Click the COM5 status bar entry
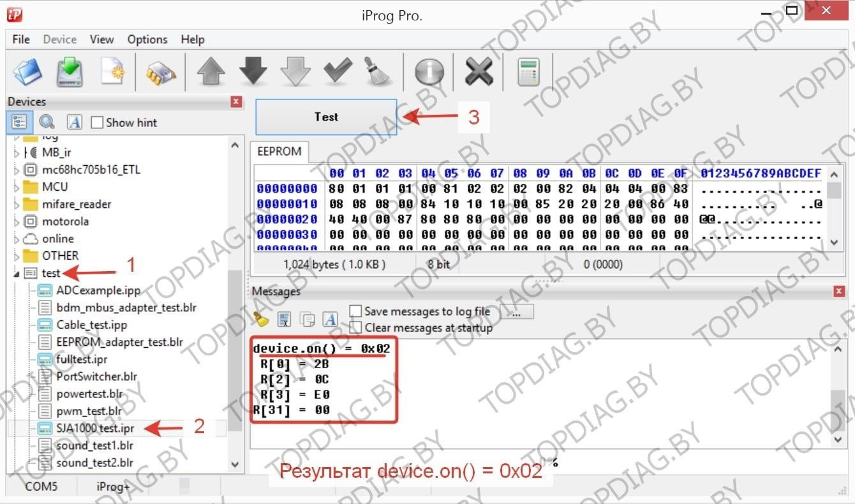The width and height of the screenshot is (855, 504). tap(41, 487)
